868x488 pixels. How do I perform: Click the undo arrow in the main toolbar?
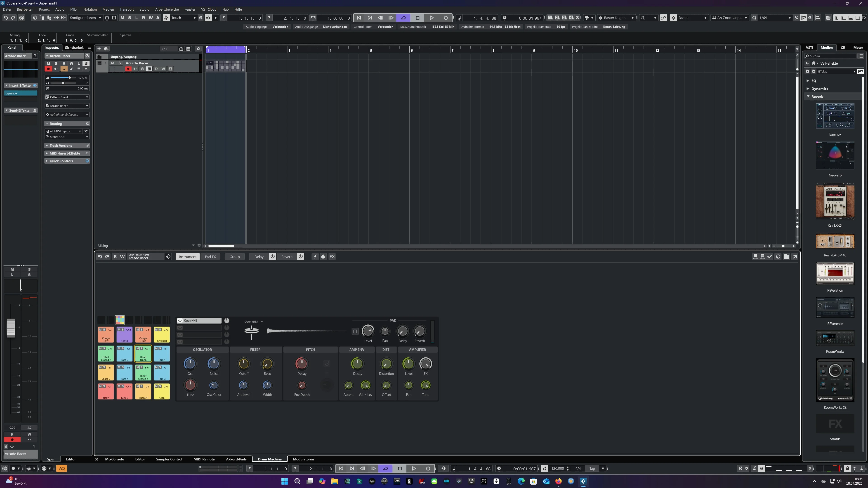click(6, 18)
